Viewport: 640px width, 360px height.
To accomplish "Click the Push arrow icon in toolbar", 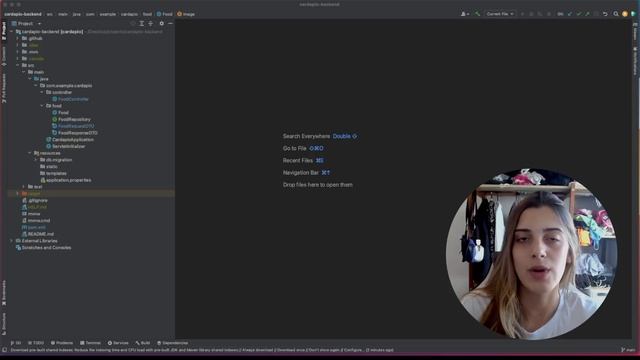I will (x=587, y=14).
